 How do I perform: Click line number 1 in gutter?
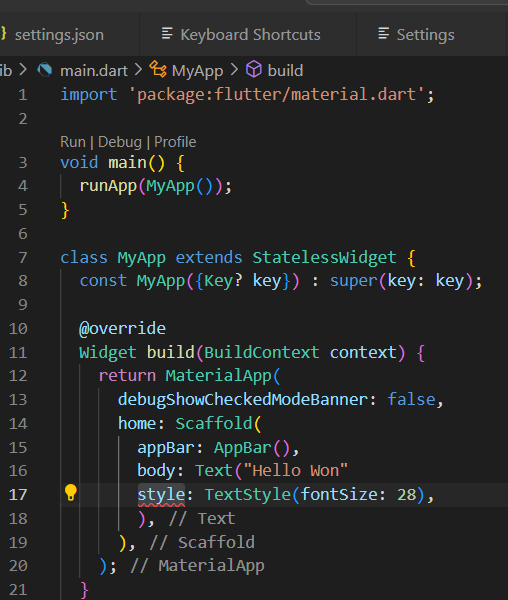pos(23,95)
